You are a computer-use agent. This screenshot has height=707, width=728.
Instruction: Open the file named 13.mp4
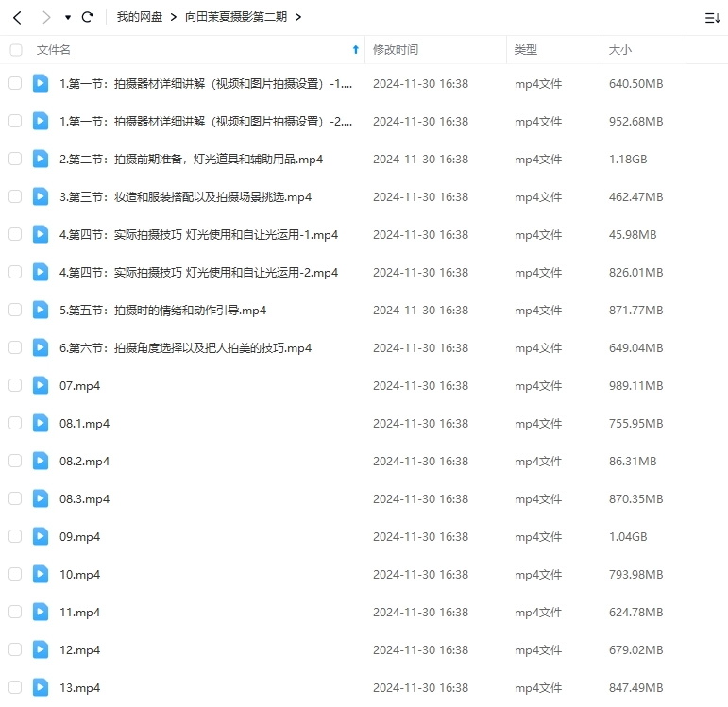80,688
